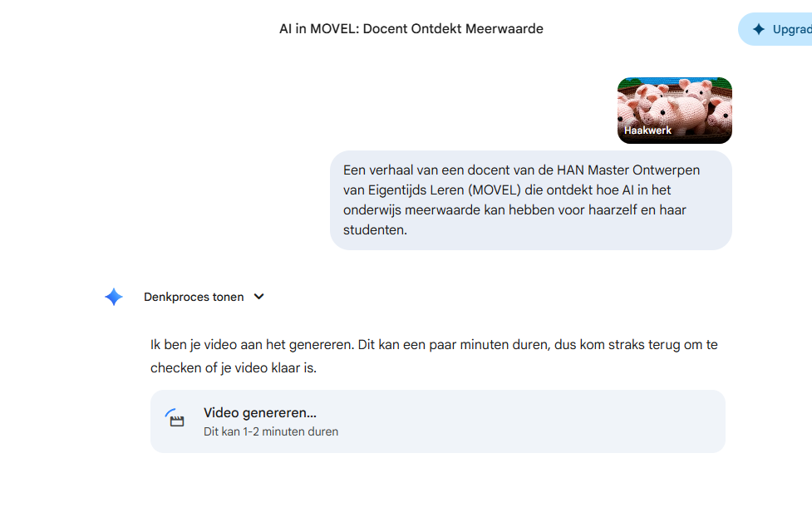Click the blue Gemini sparkle icon
The image size is (812, 527).
114,297
